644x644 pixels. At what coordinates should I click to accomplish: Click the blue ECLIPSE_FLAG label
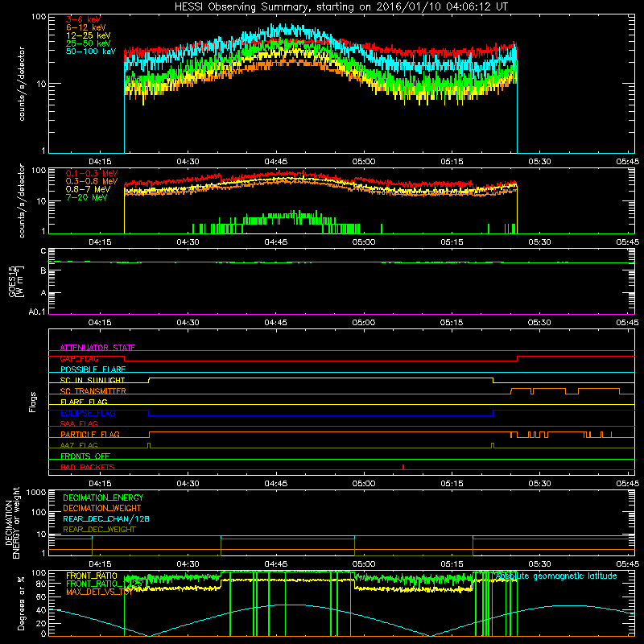click(x=88, y=413)
